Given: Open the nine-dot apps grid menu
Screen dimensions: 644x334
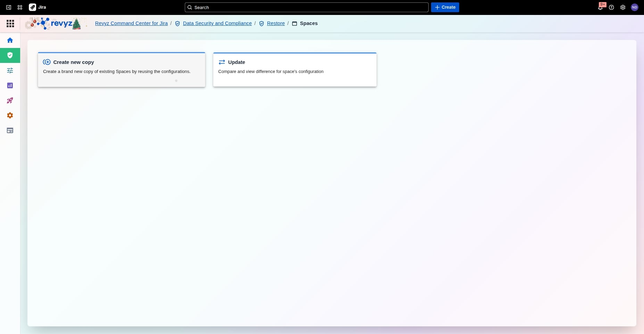Looking at the screenshot, I should [10, 24].
